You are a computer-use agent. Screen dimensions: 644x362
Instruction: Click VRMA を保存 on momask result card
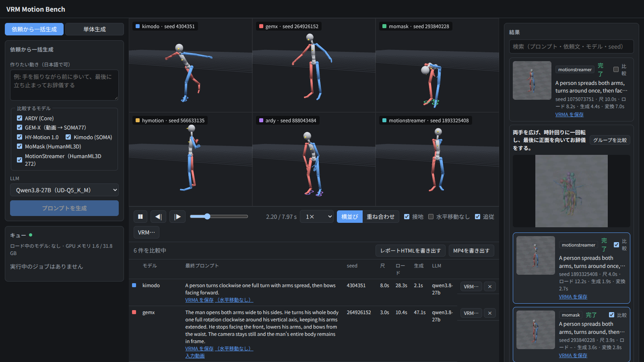(573, 356)
